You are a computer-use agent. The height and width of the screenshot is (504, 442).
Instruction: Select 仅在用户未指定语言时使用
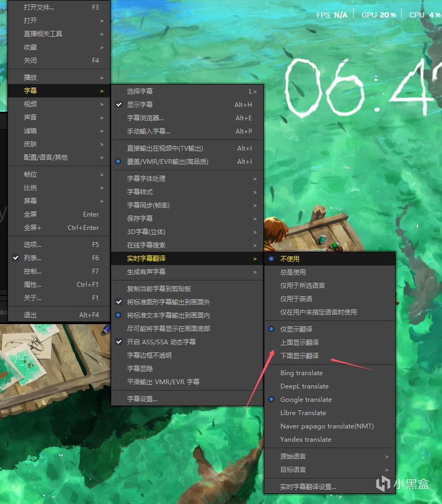[330, 312]
